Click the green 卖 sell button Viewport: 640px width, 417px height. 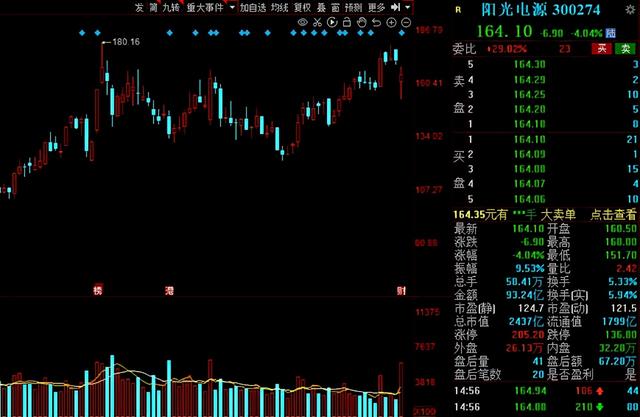click(625, 49)
